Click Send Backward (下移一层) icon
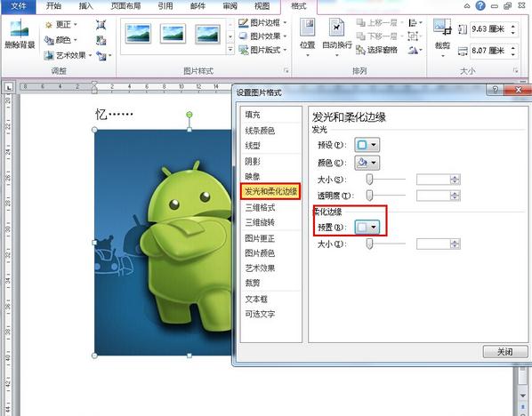The height and width of the screenshot is (416, 532). (x=360, y=36)
